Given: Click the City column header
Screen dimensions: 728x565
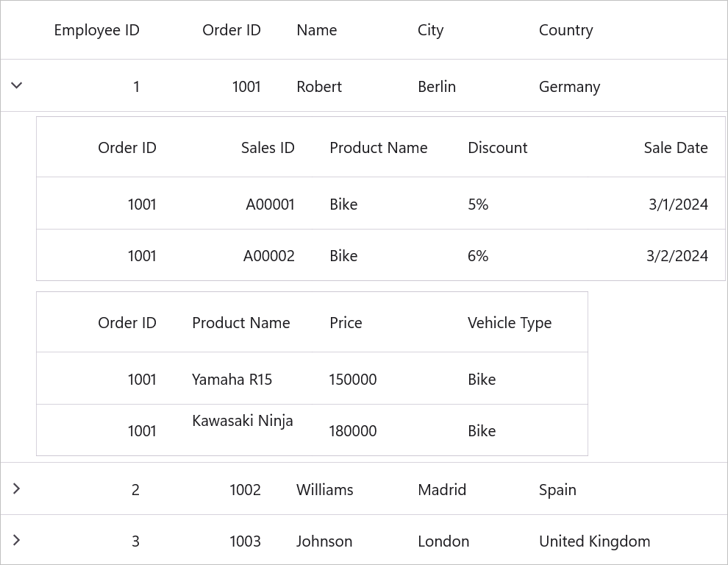Looking at the screenshot, I should (x=431, y=30).
